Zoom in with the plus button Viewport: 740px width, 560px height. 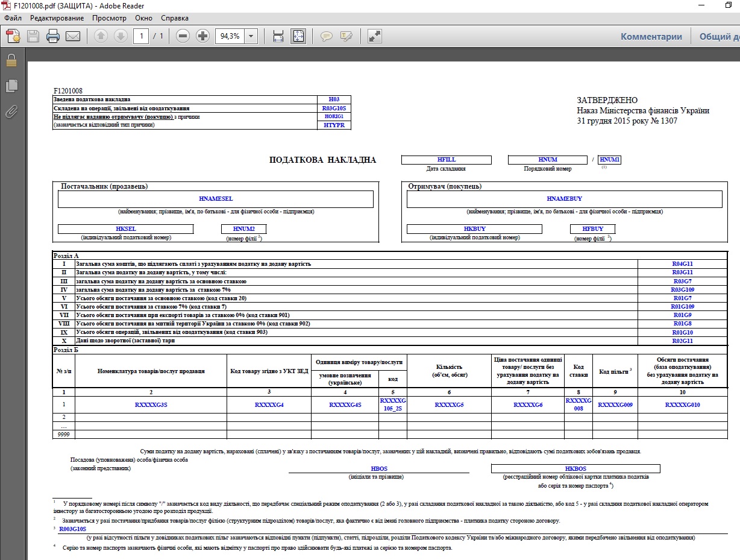point(203,36)
